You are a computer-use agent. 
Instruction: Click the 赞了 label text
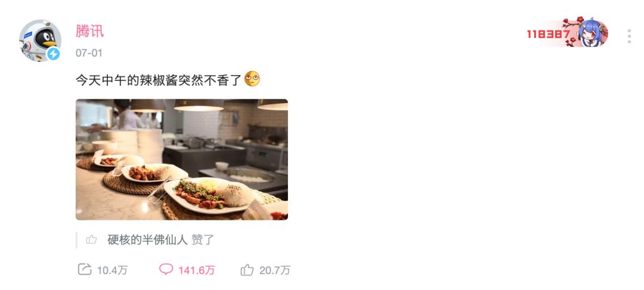tap(203, 240)
